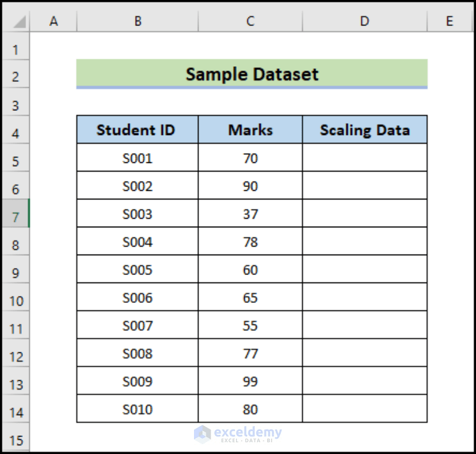
Task: Click marks value 70
Action: click(250, 157)
